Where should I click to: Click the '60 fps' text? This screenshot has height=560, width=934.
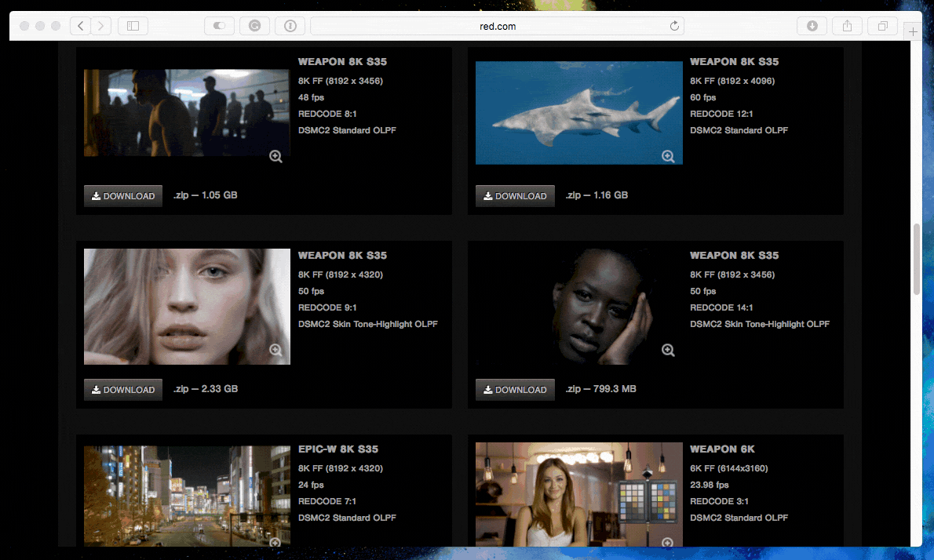[703, 97]
